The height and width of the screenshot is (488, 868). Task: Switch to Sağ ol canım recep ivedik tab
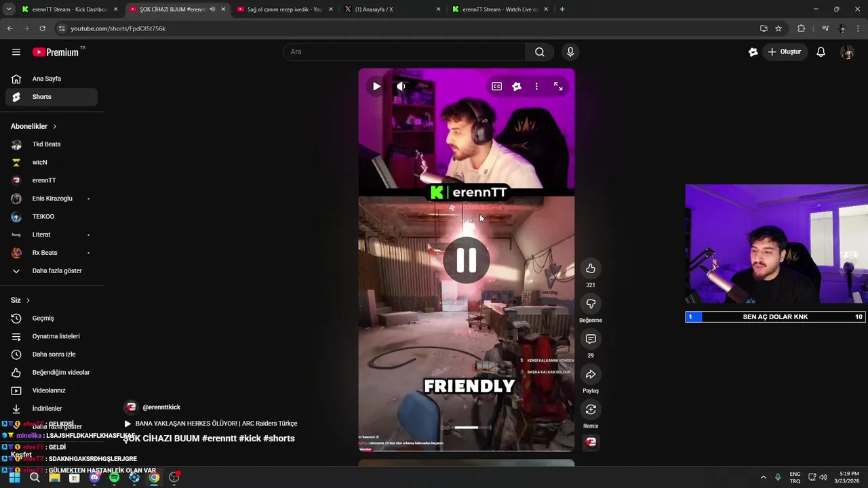coord(285,9)
